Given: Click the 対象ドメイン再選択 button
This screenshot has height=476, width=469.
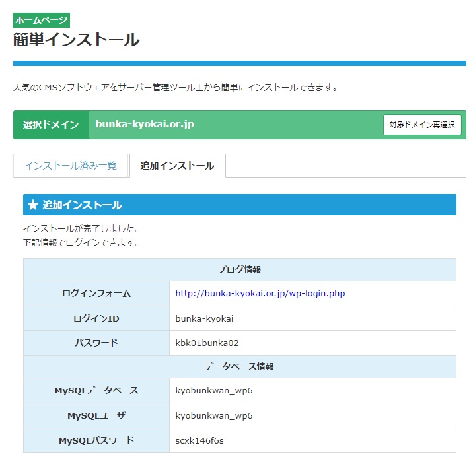Looking at the screenshot, I should [422, 125].
